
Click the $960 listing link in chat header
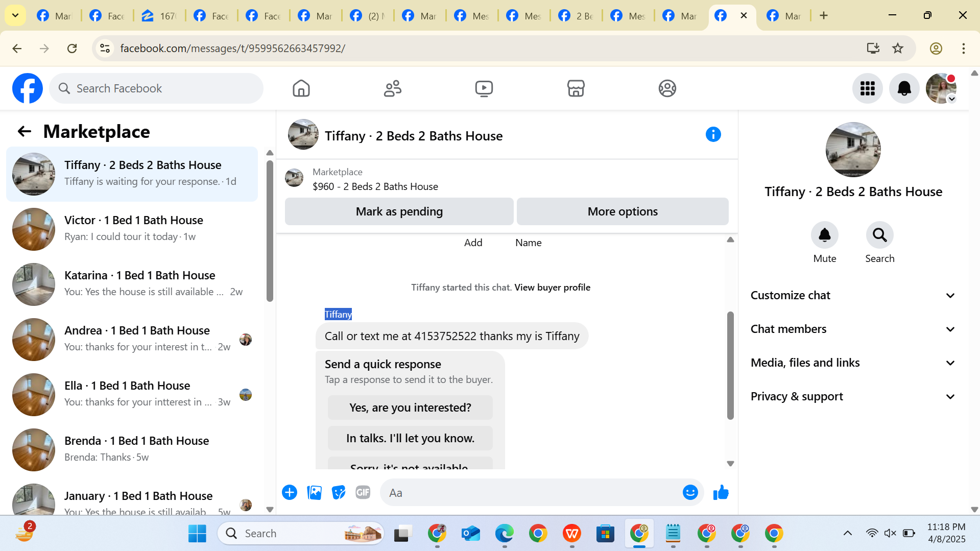coord(375,186)
